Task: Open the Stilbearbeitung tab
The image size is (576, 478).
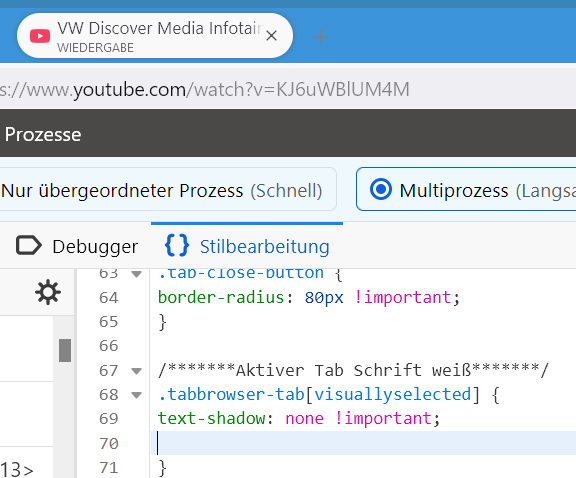Action: [247, 246]
